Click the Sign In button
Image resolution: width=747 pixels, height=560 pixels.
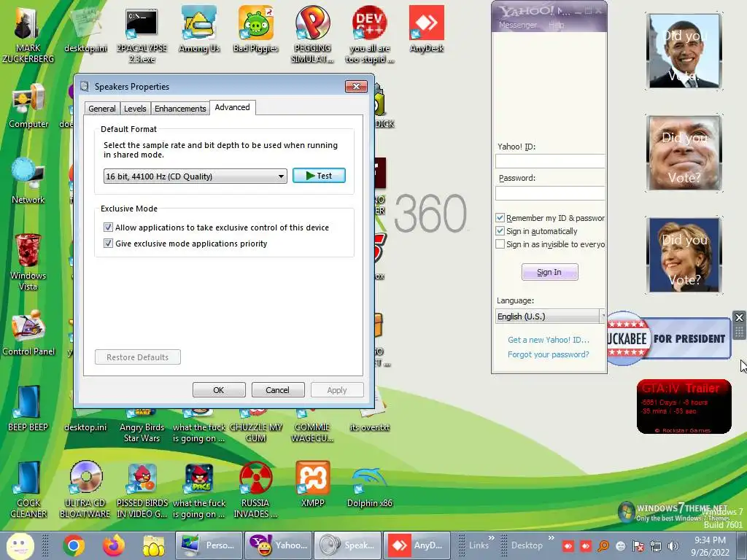pyautogui.click(x=550, y=272)
